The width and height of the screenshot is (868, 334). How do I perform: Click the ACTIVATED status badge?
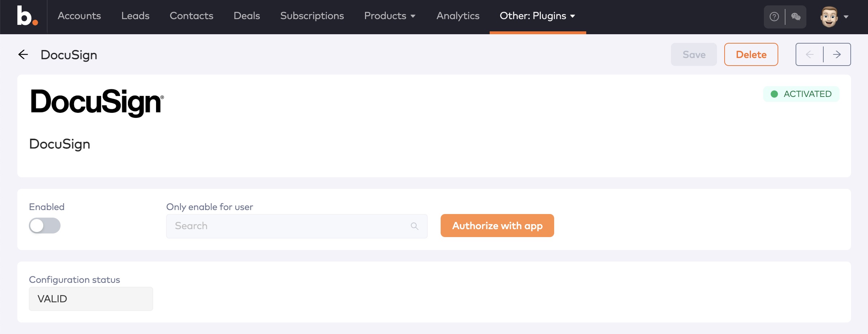point(801,94)
